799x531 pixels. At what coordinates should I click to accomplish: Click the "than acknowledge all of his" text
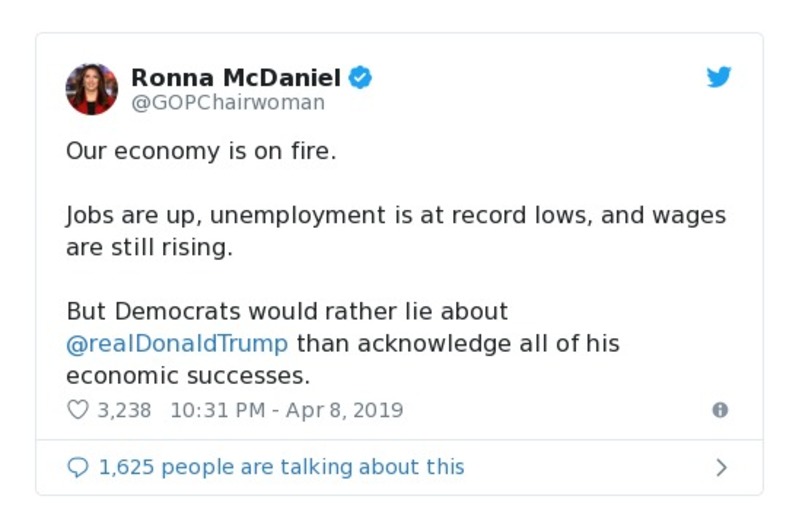click(458, 343)
